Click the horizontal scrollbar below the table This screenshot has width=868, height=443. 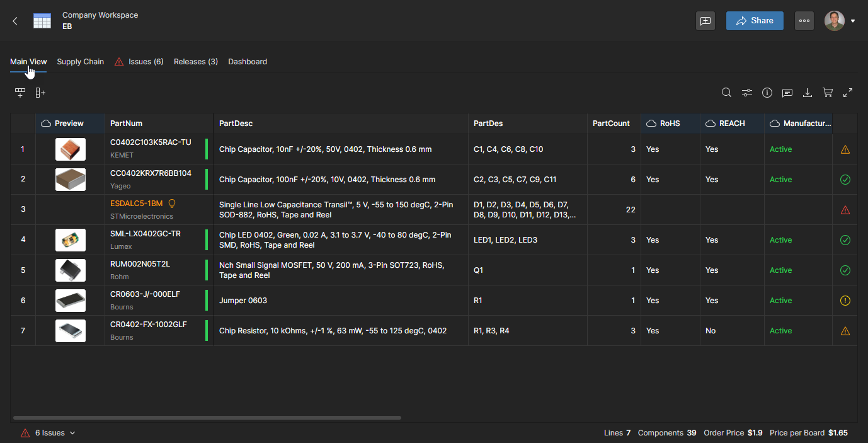[x=207, y=417]
